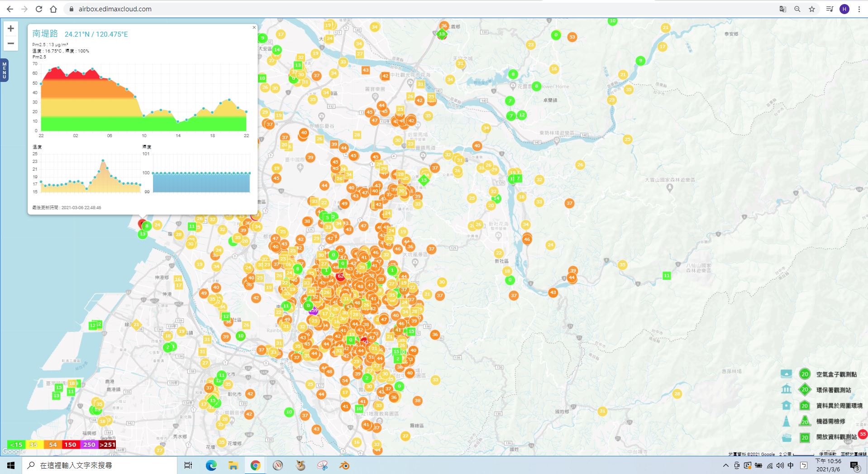The image size is (868, 474).
Task: Click the house-shaped 20 marker in legend
Action: point(804,406)
